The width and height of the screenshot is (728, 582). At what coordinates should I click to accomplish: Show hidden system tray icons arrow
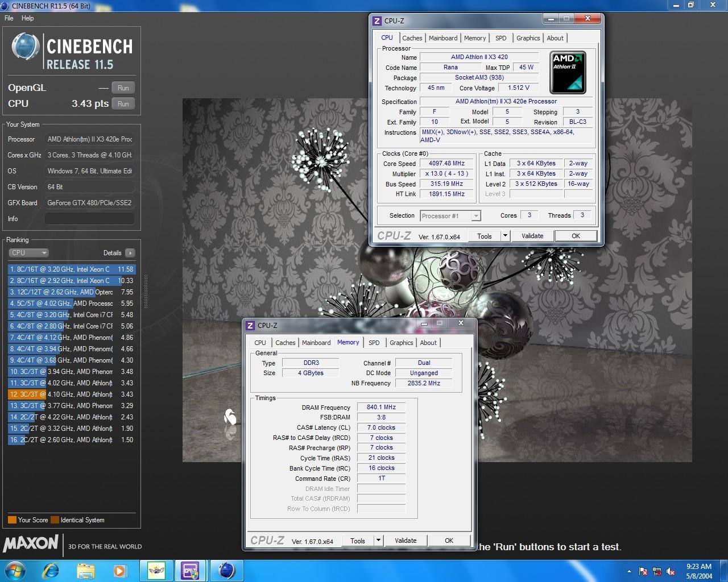tap(629, 571)
